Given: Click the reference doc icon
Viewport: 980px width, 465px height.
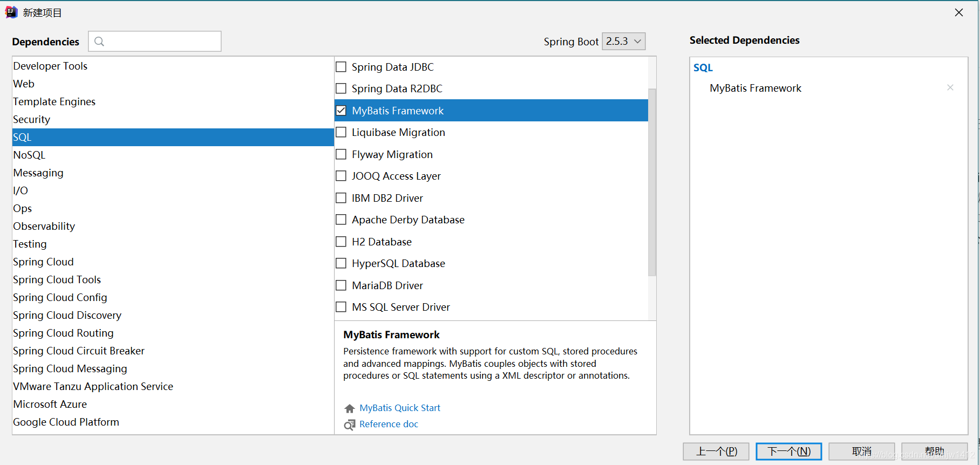Looking at the screenshot, I should (350, 425).
